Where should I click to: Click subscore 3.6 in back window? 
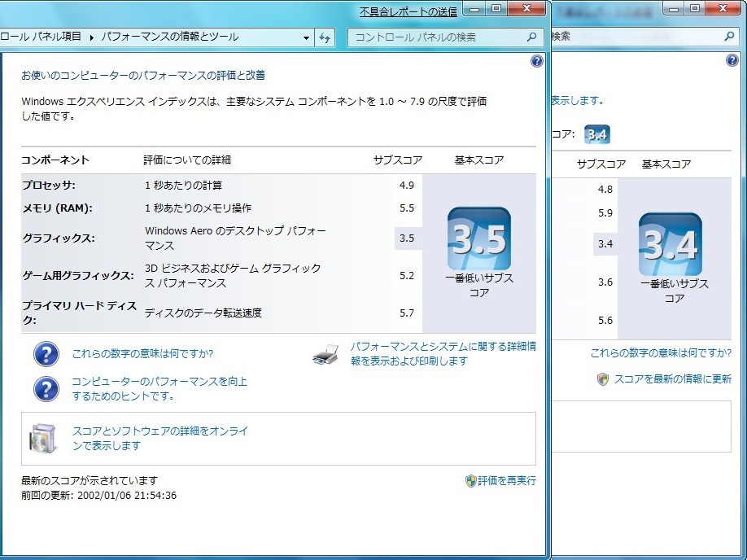605,282
